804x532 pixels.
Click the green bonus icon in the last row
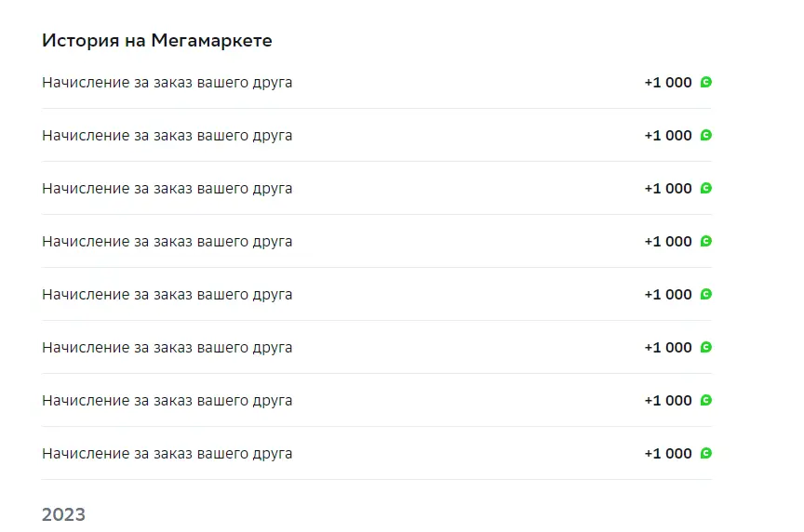pyautogui.click(x=706, y=454)
